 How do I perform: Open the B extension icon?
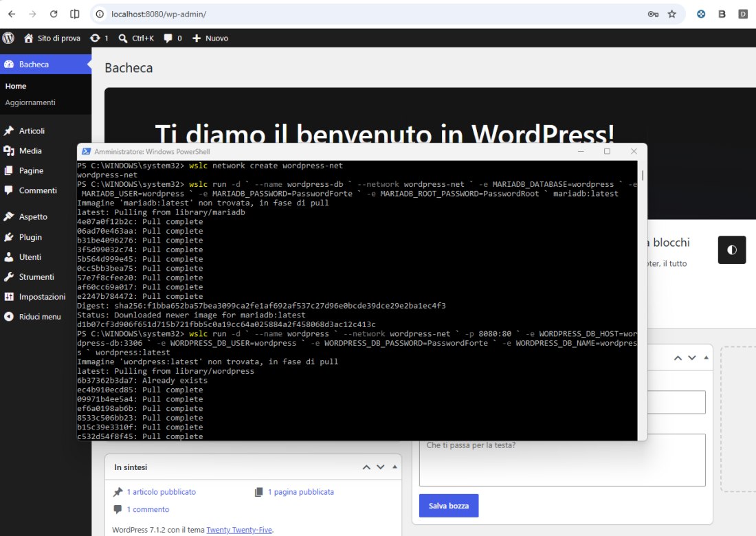click(x=722, y=14)
